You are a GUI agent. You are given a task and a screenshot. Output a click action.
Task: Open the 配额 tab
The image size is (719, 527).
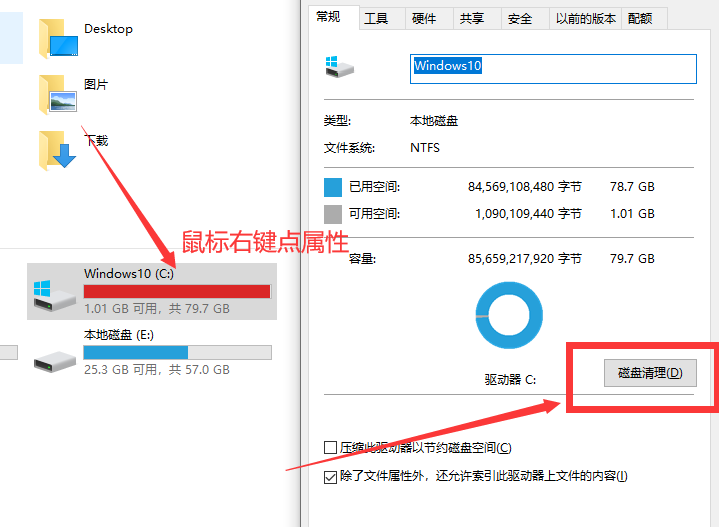click(640, 18)
